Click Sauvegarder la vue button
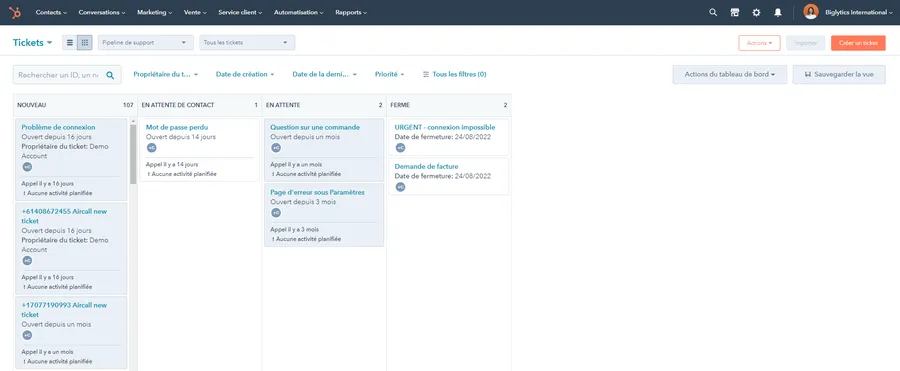This screenshot has width=900, height=371. pyautogui.click(x=839, y=75)
